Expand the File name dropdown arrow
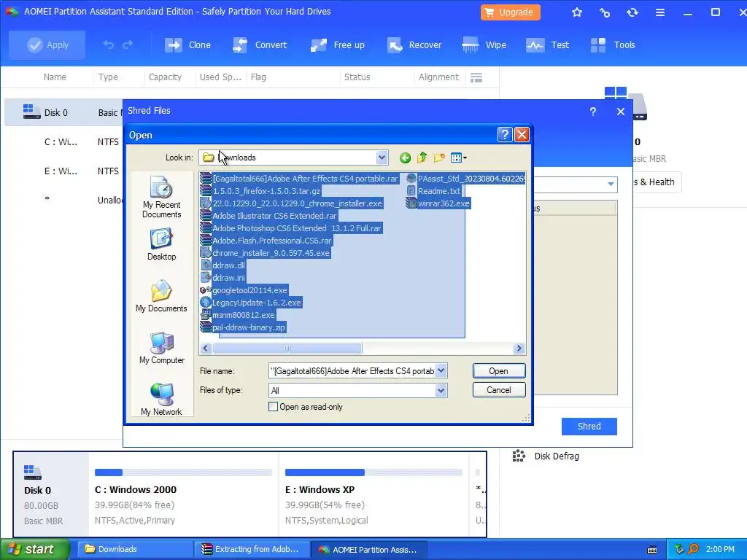 441,371
